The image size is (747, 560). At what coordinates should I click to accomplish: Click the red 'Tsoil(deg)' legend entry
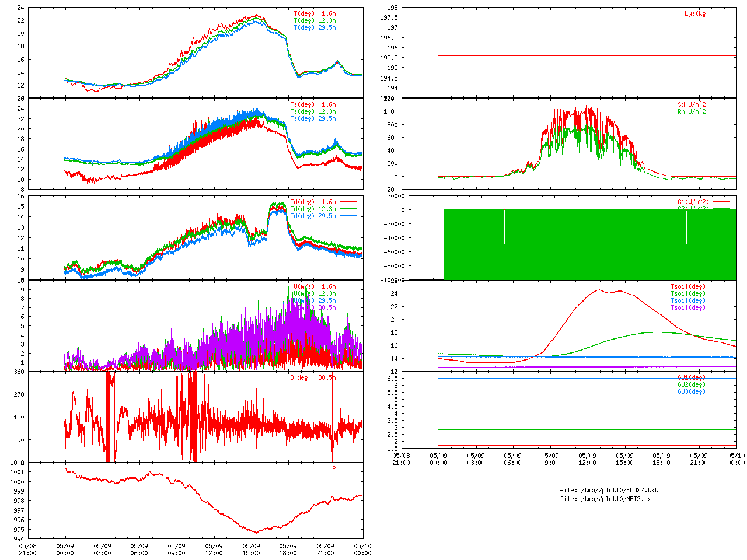(700, 287)
